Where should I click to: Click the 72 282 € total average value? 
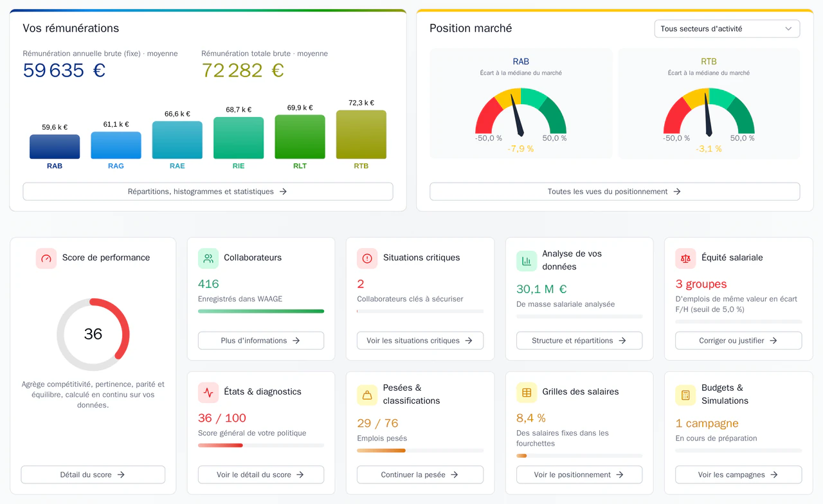(243, 70)
